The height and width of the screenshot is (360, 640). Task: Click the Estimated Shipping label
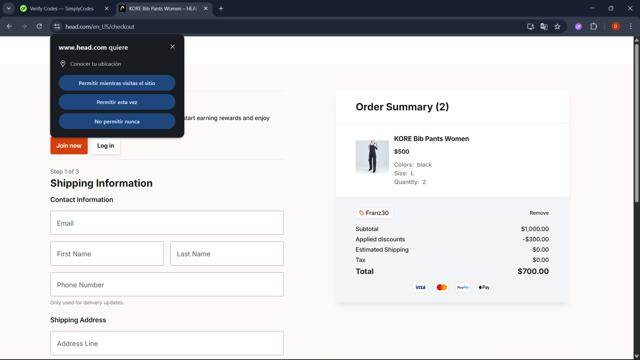click(382, 249)
